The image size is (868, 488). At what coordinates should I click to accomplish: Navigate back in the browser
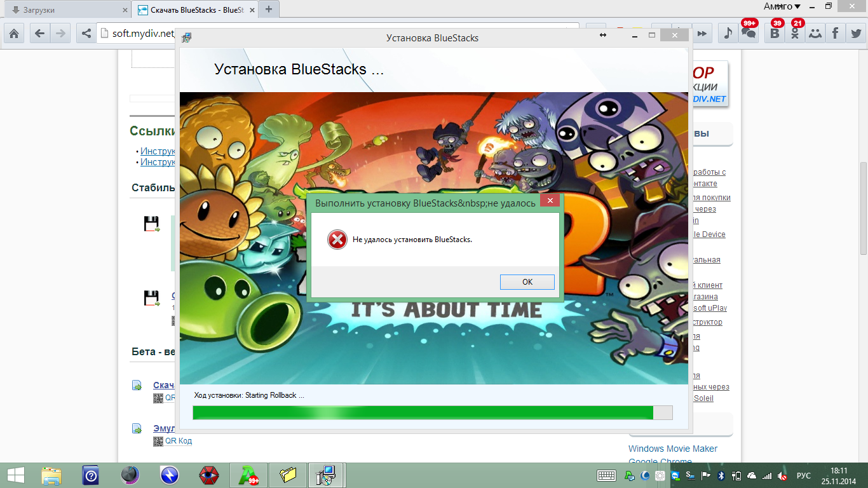39,33
